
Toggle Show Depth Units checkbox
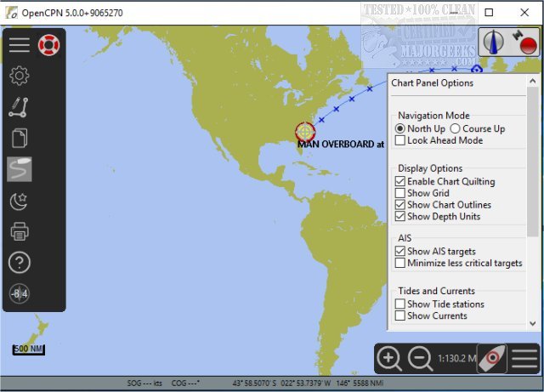coord(400,216)
